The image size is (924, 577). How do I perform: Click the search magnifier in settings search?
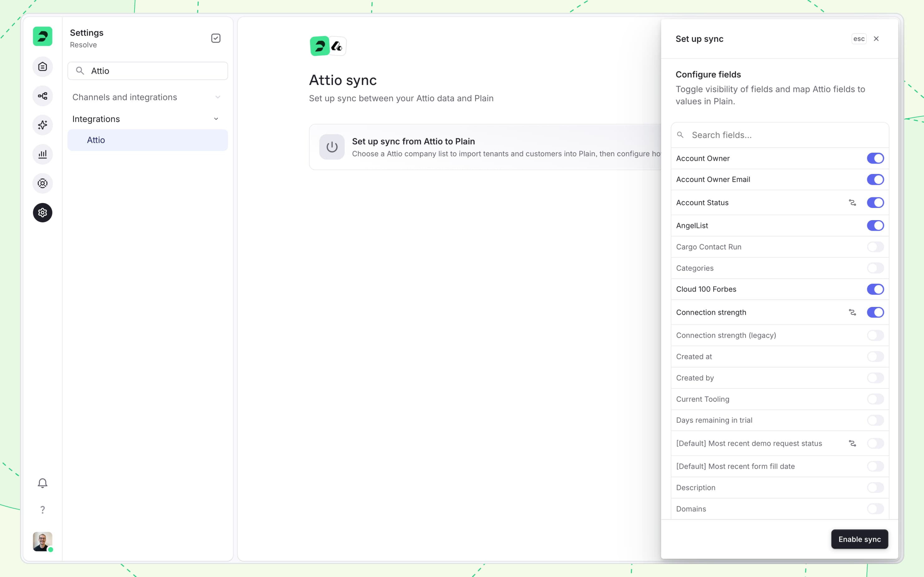80,71
